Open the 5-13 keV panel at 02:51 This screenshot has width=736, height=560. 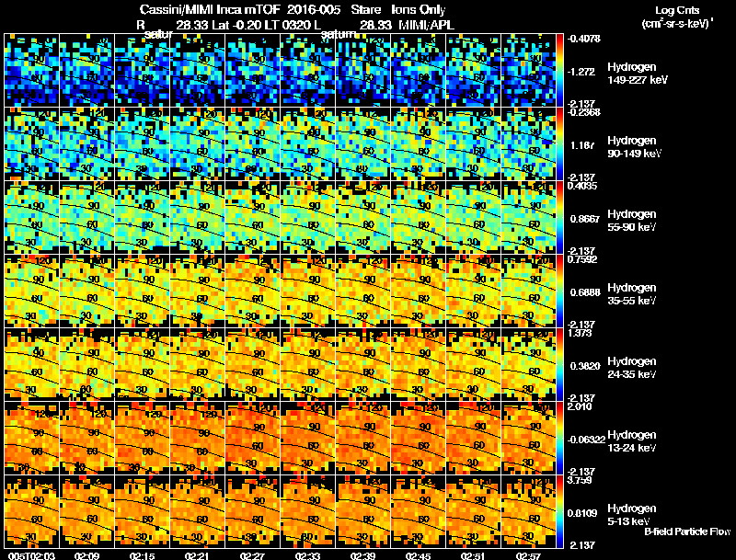tap(474, 512)
